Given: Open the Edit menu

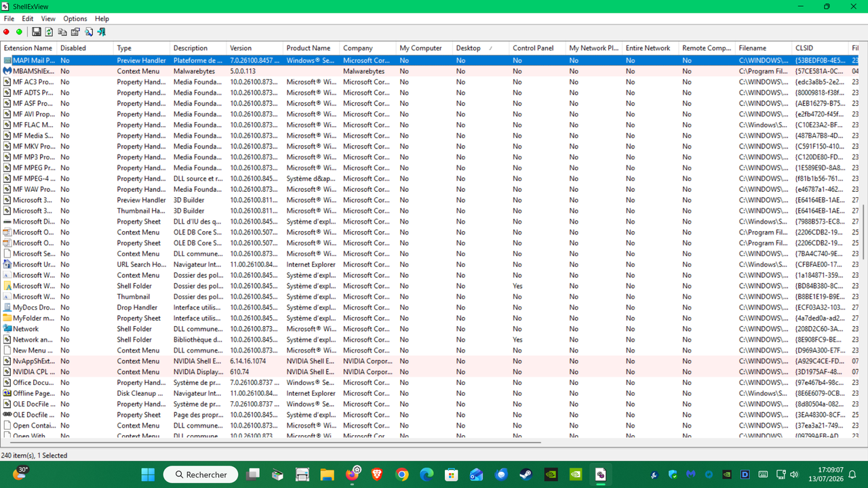Looking at the screenshot, I should tap(28, 19).
